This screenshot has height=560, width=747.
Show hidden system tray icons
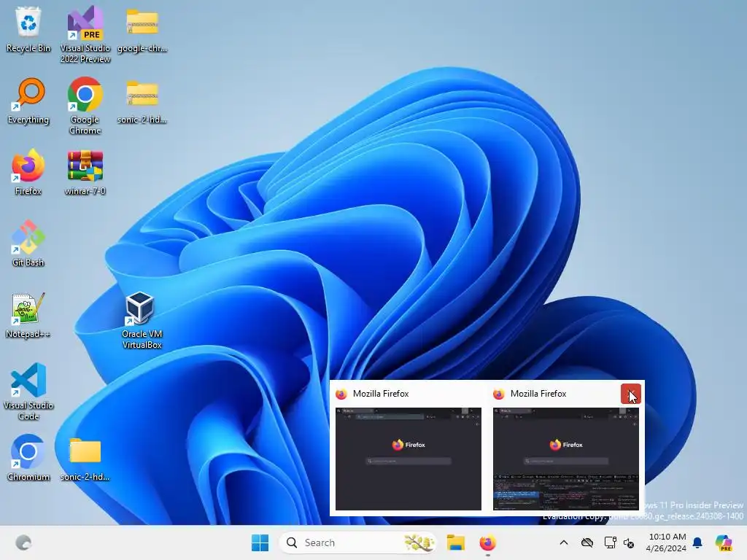(x=564, y=542)
